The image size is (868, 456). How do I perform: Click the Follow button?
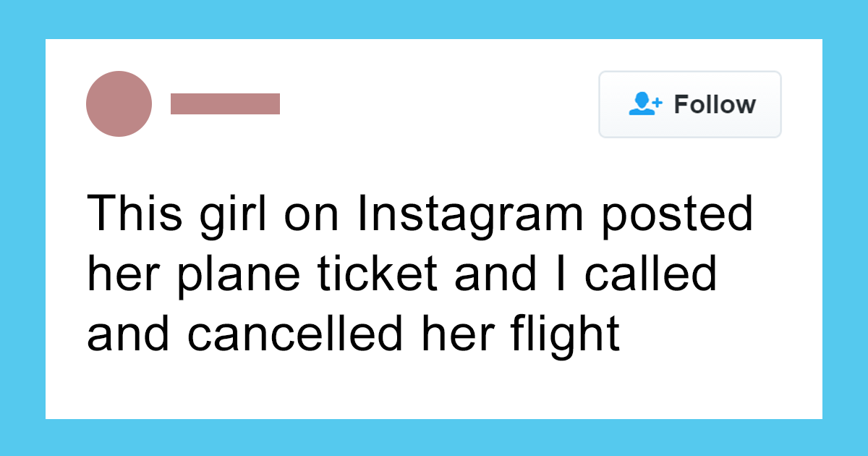pos(689,104)
